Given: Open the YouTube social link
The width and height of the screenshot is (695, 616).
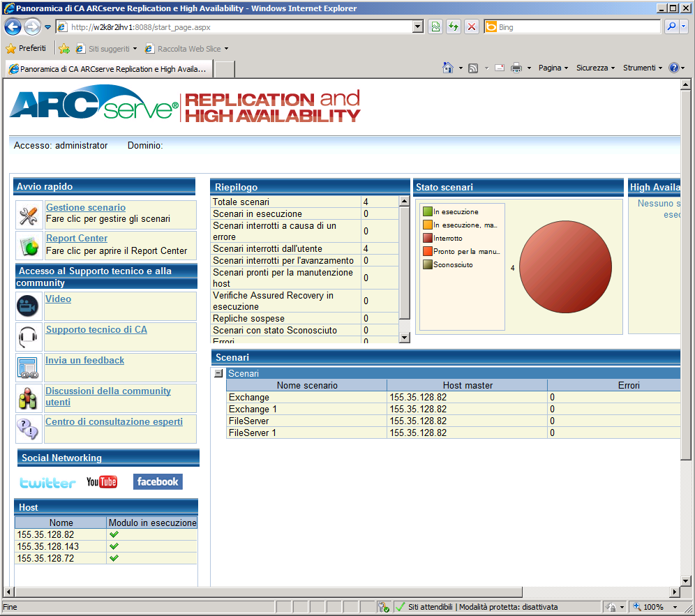Looking at the screenshot, I should click(102, 482).
